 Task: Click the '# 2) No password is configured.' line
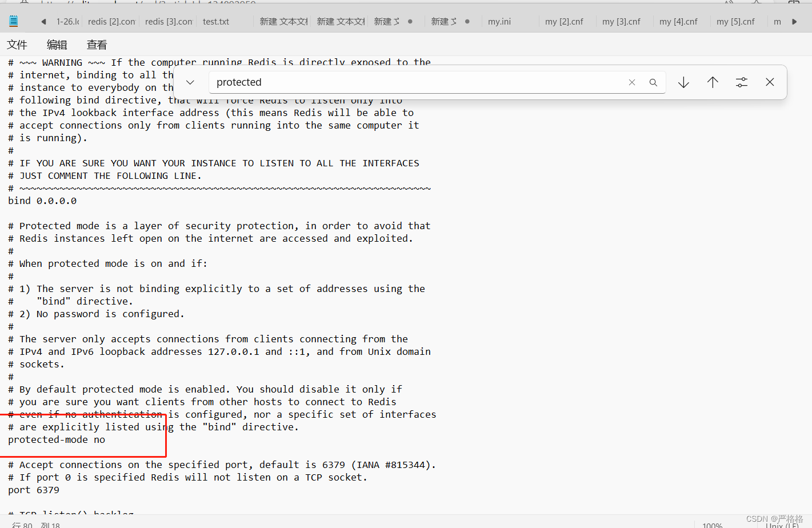(x=97, y=314)
